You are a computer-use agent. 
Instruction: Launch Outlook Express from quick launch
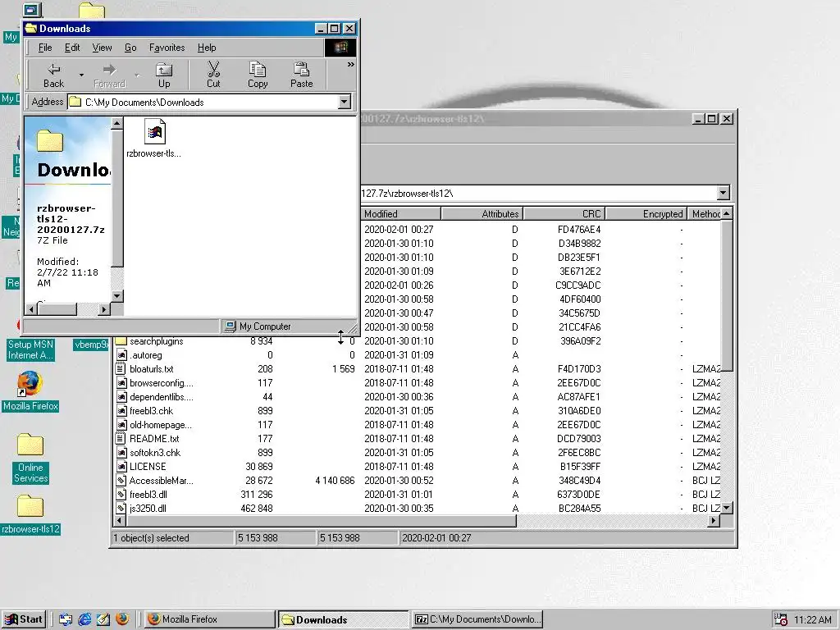(103, 619)
